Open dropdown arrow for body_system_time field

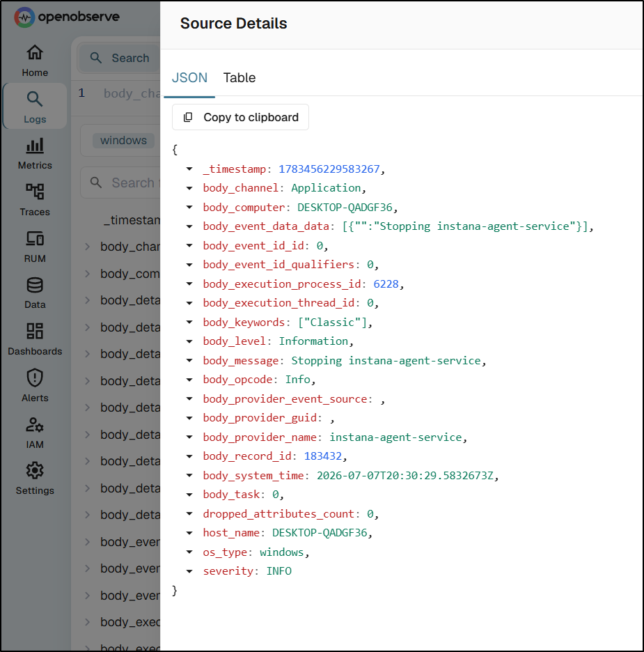[189, 475]
